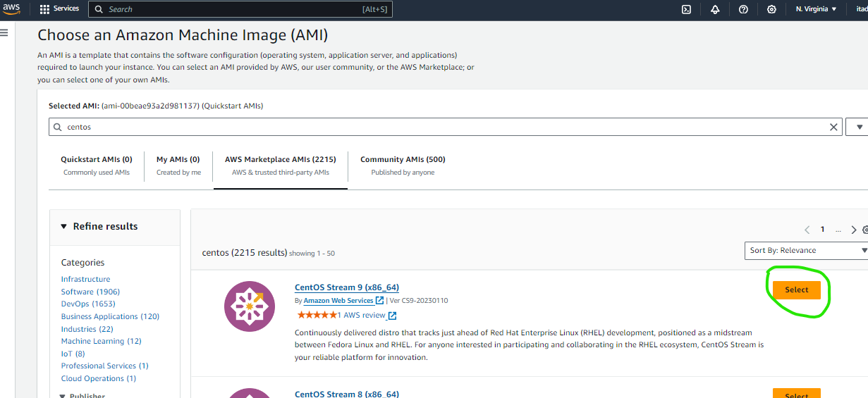Screen dimensions: 868x398
Task: Open AWS CloudShell terminal icon
Action: pos(686,9)
